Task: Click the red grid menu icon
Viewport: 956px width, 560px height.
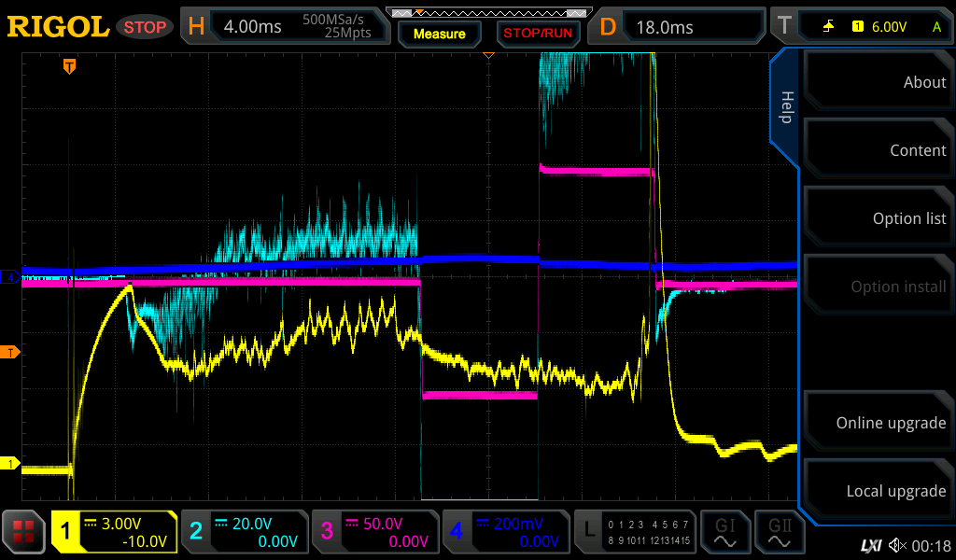Action: [x=24, y=532]
